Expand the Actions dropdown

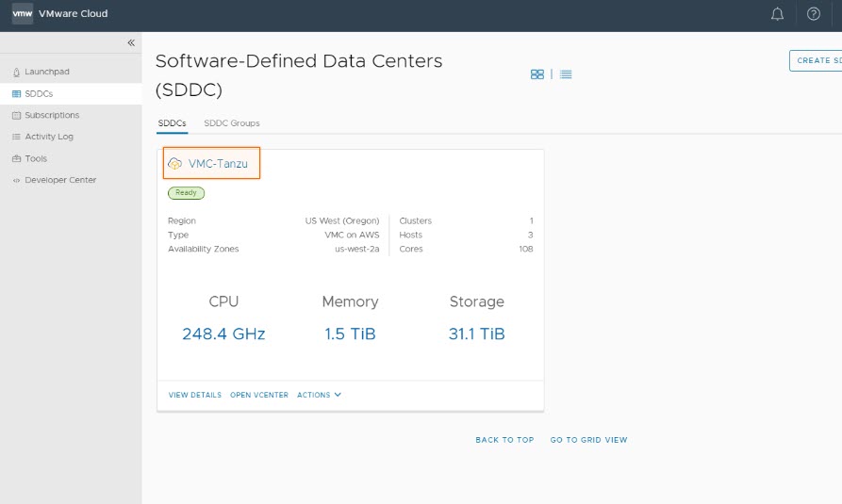pos(319,395)
